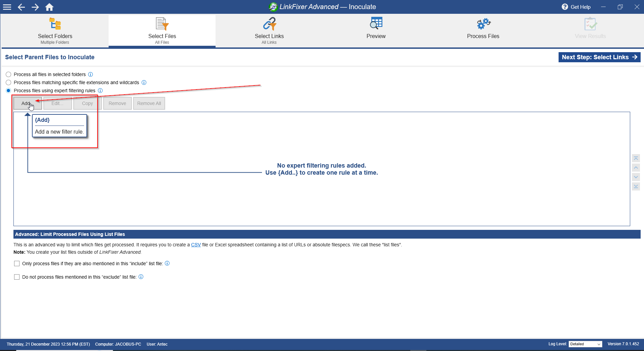Click the User: Antec status text
Screen dimensions: 644x351
point(157,344)
